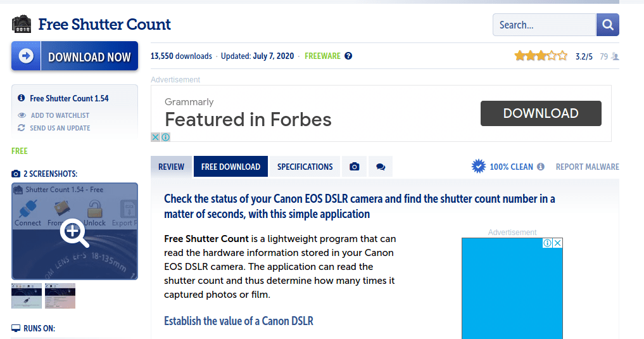This screenshot has width=644, height=339.
Task: Rate the software using the stars
Action: coord(541,56)
